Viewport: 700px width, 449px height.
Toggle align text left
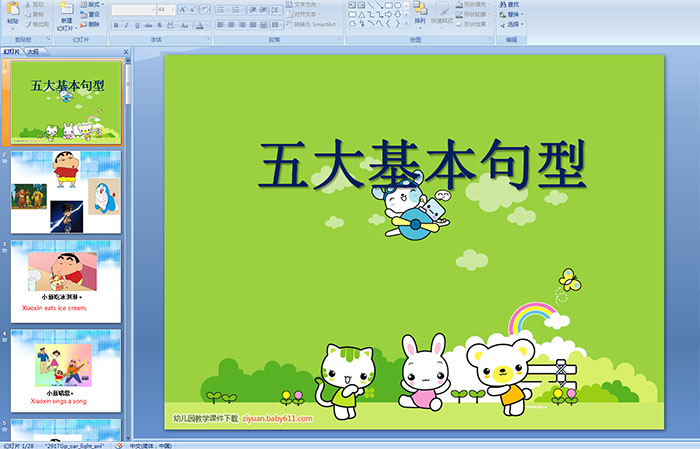[220, 25]
